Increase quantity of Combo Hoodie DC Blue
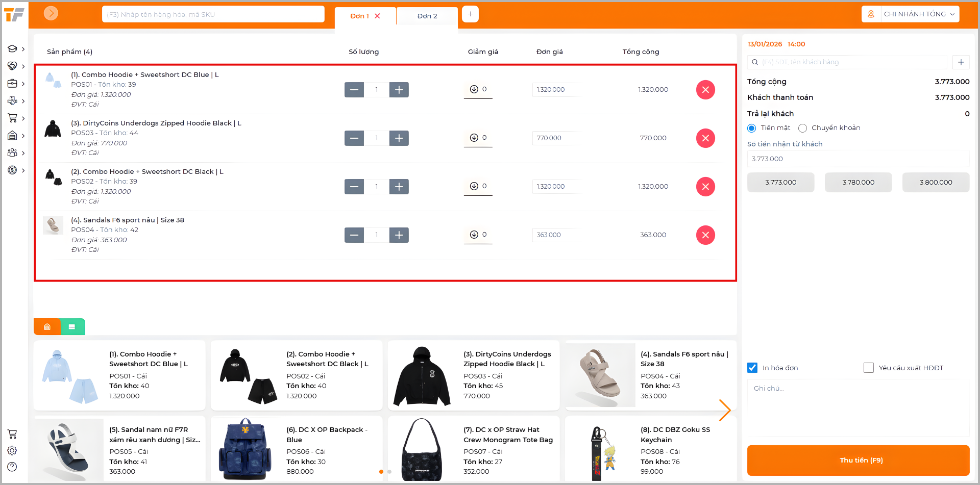This screenshot has width=980, height=485. tap(399, 90)
